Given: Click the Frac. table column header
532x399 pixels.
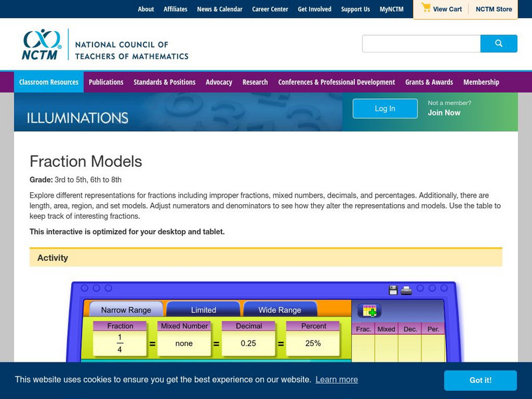Looking at the screenshot, I should tap(363, 329).
